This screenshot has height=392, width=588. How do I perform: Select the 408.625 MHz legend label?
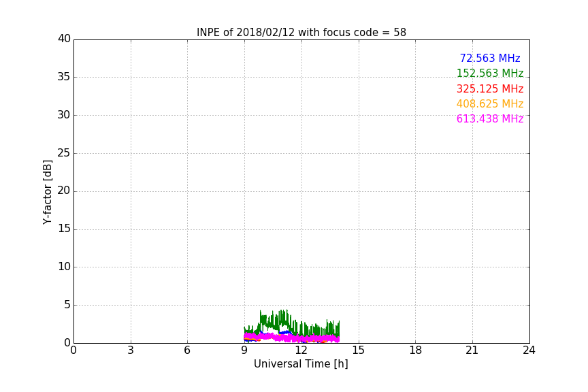[x=490, y=103]
